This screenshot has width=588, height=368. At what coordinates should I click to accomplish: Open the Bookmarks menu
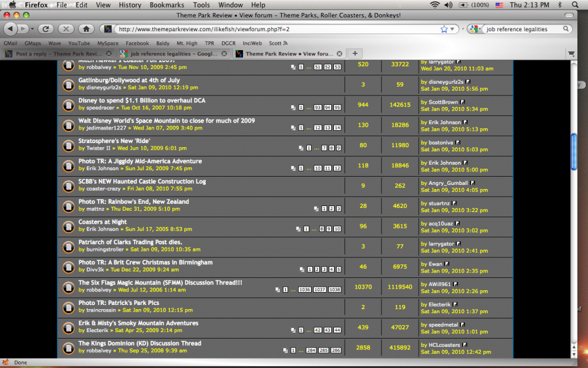pos(167,5)
